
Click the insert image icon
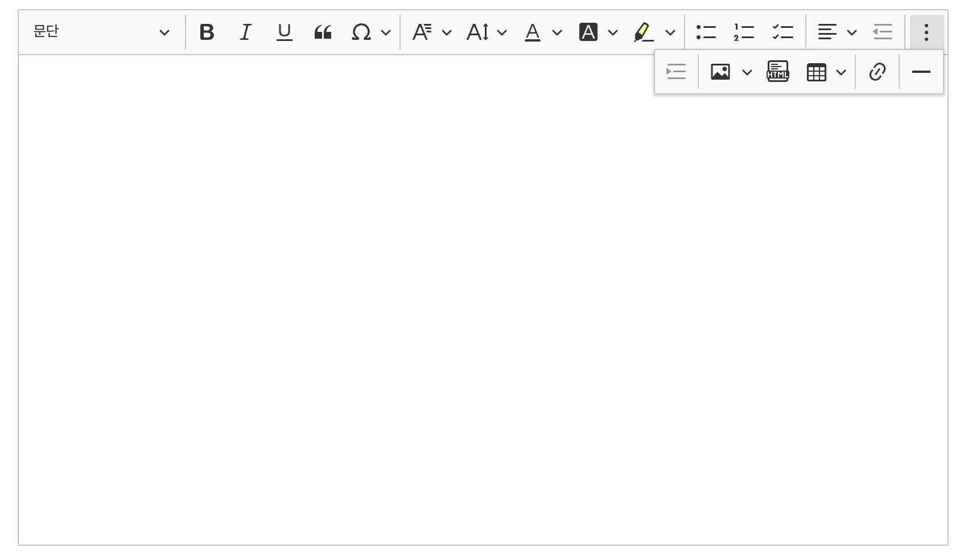point(720,72)
